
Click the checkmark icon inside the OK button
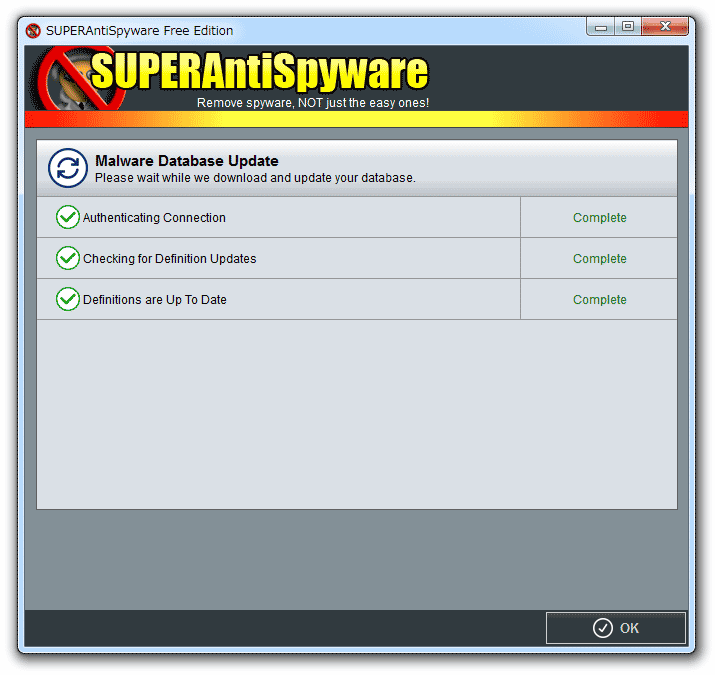click(x=602, y=628)
